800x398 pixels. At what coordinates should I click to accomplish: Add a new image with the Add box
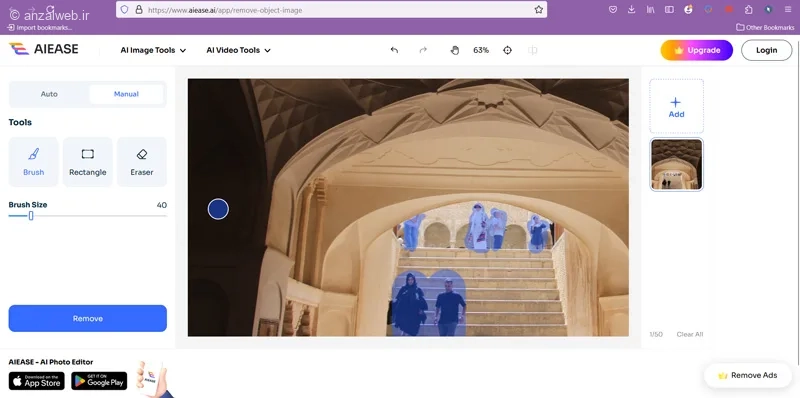[677, 106]
